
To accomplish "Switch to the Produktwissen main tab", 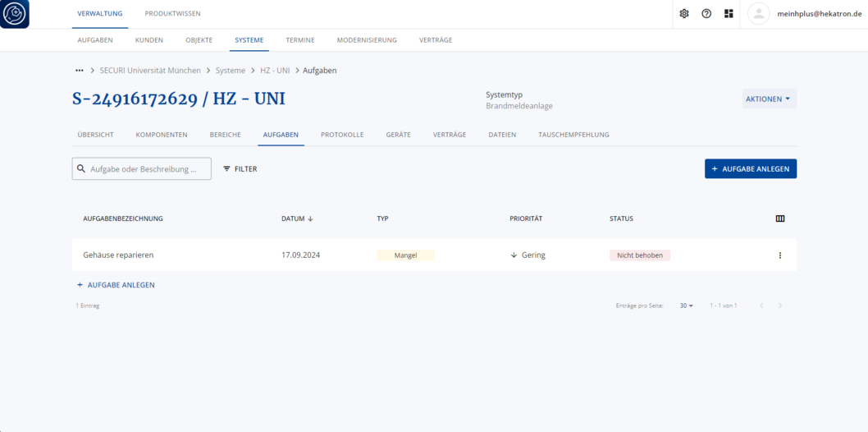I will (173, 14).
